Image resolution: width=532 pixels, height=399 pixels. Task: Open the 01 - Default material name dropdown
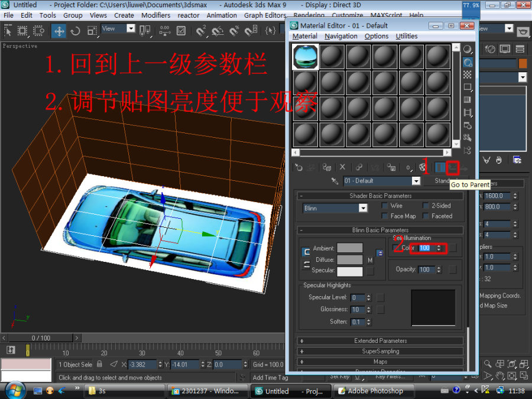pos(416,181)
